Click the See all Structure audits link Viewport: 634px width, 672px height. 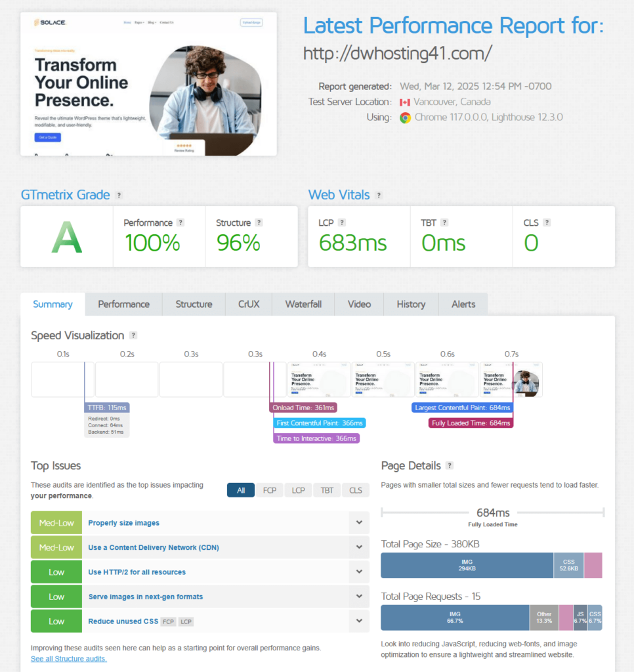click(x=68, y=659)
